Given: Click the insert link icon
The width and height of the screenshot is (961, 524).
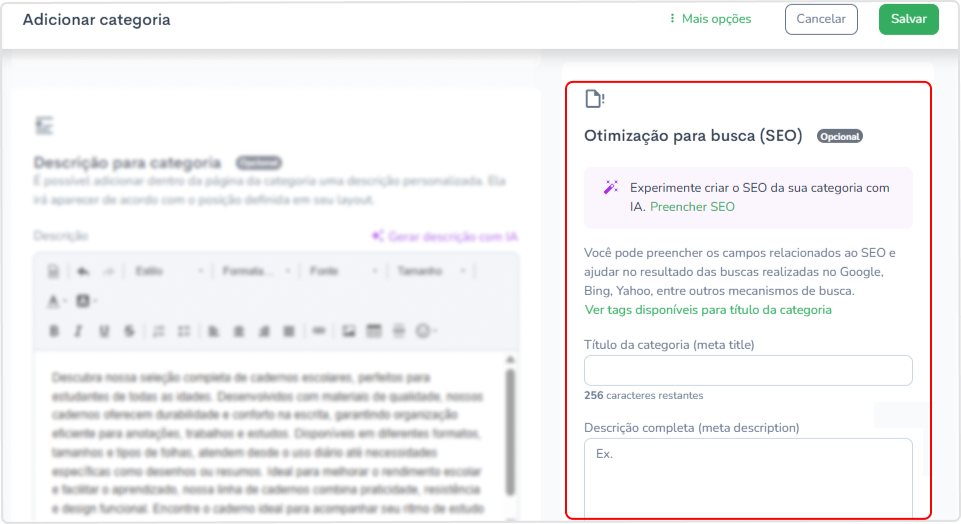Looking at the screenshot, I should [319, 331].
